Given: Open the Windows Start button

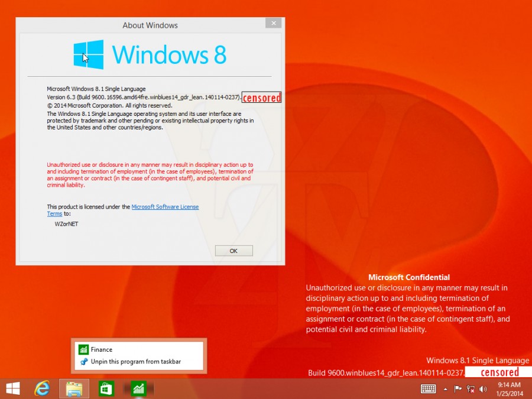Looking at the screenshot, I should [x=12, y=388].
